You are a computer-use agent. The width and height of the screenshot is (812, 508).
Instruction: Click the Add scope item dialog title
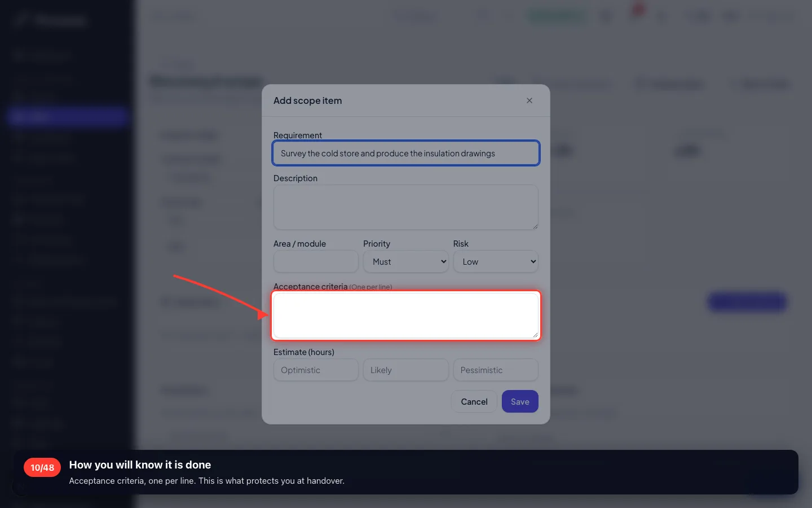(308, 100)
